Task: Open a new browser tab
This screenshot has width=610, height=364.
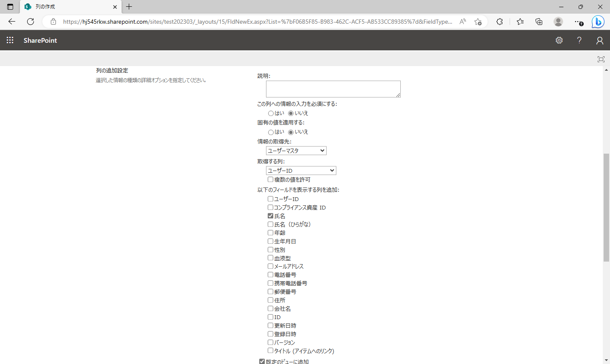Action: tap(129, 7)
